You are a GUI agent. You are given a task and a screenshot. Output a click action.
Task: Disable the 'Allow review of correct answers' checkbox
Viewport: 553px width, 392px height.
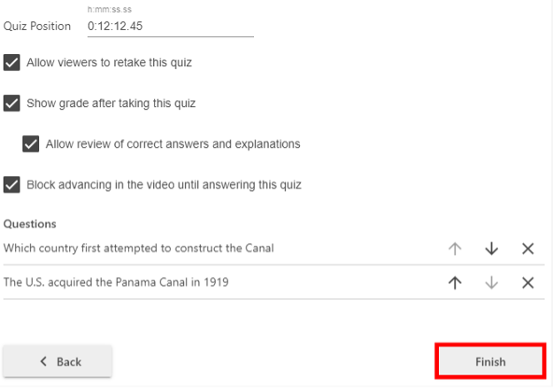click(x=31, y=144)
